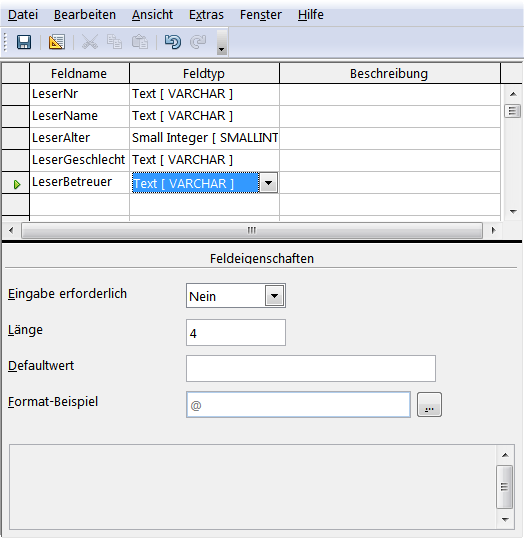Expand the LeserBetreuer field type dropdown

(x=269, y=183)
